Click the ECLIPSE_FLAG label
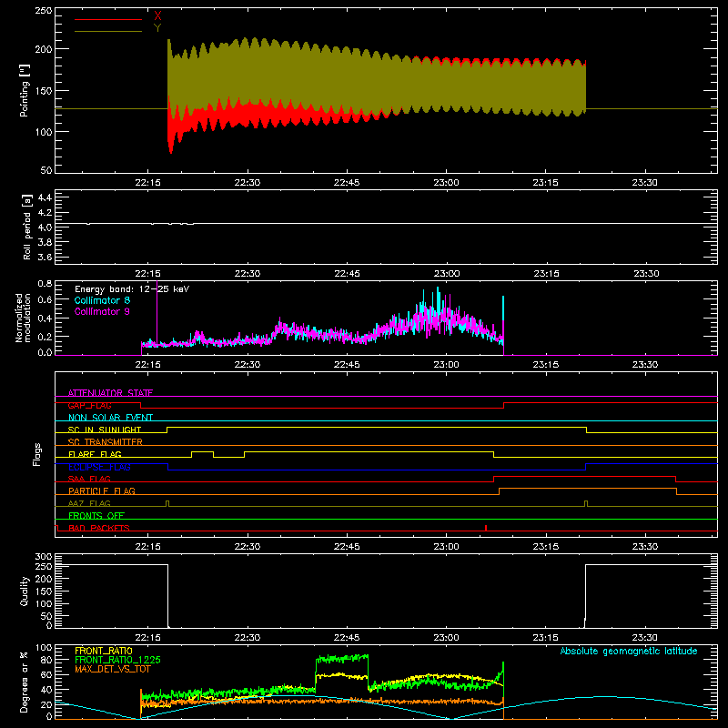 pyautogui.click(x=99, y=467)
